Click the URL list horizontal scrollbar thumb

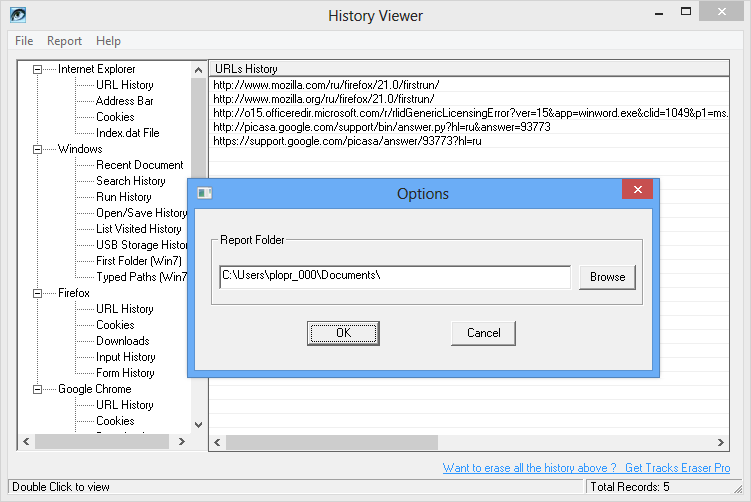332,443
